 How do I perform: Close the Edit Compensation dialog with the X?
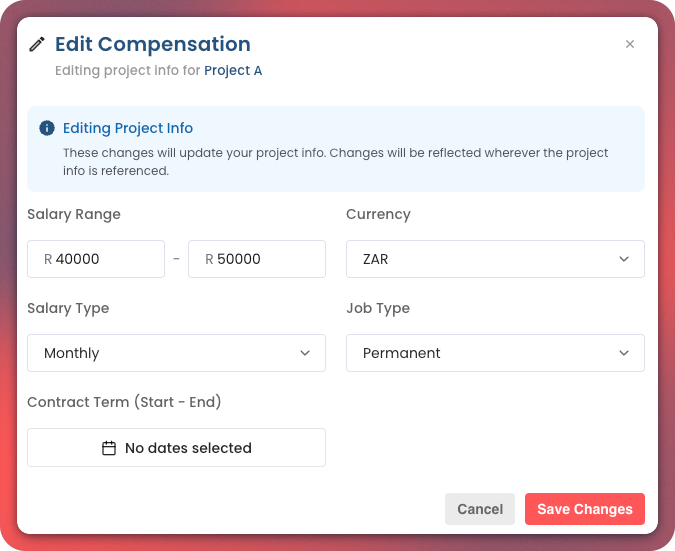tap(630, 44)
